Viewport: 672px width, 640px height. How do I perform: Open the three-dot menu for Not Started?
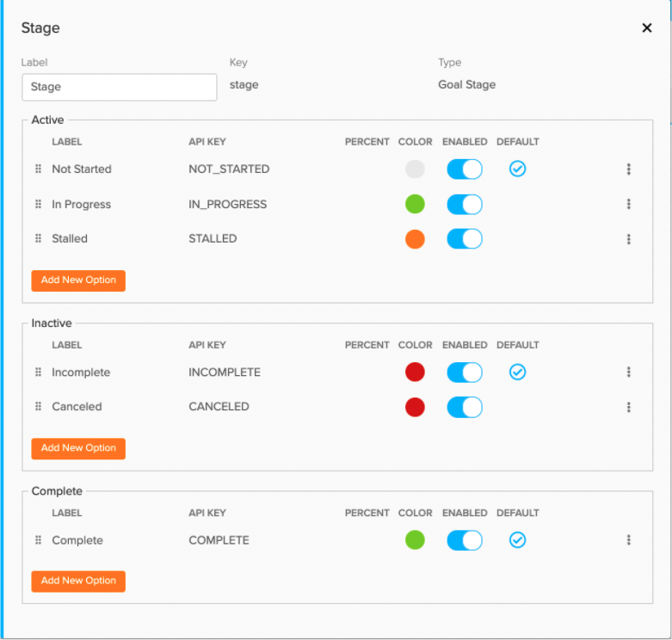click(629, 169)
